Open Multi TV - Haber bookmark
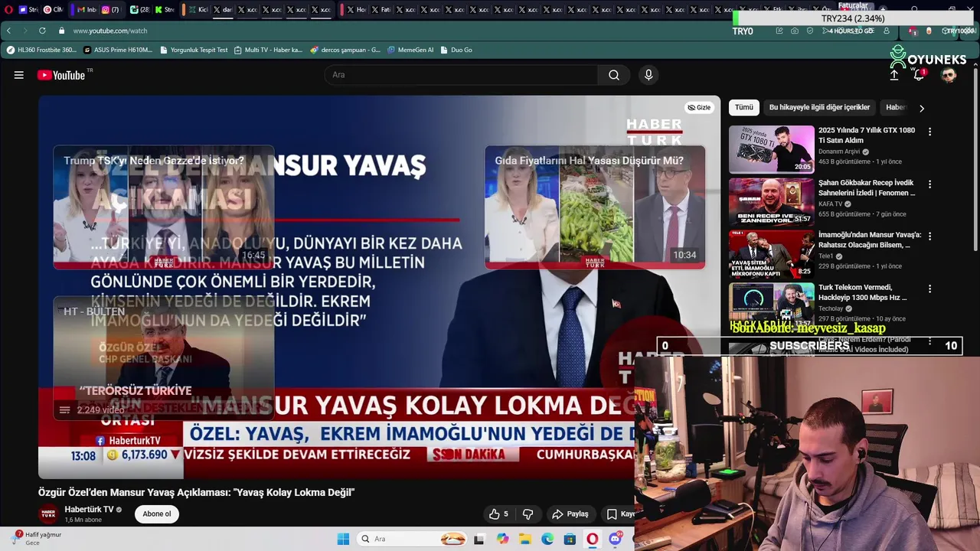Viewport: 980px width, 551px height. pos(268,50)
